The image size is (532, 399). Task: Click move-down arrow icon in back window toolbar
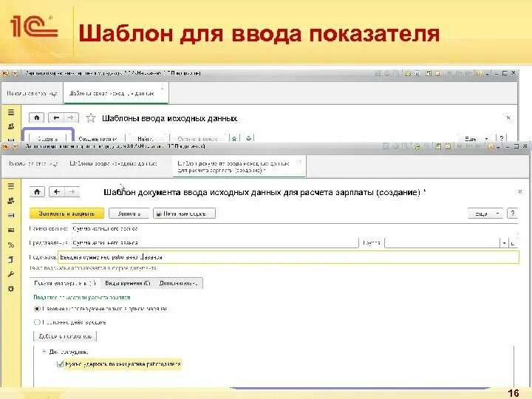coord(249,138)
